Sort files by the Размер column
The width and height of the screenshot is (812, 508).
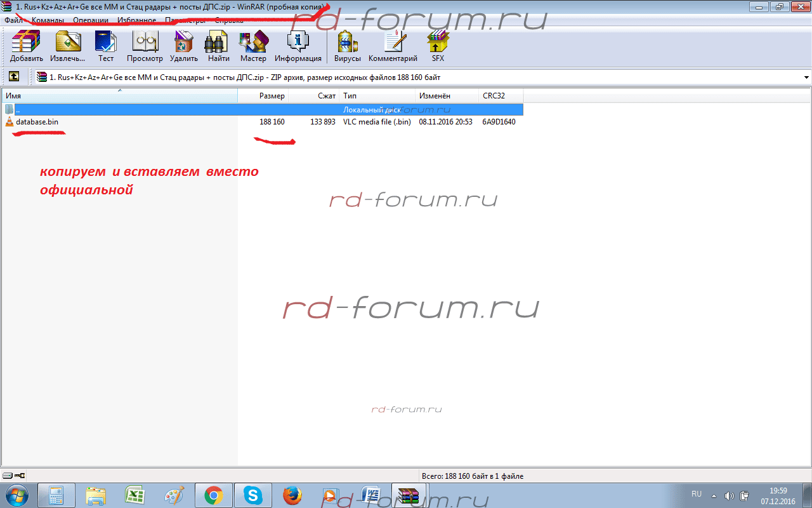click(x=272, y=96)
